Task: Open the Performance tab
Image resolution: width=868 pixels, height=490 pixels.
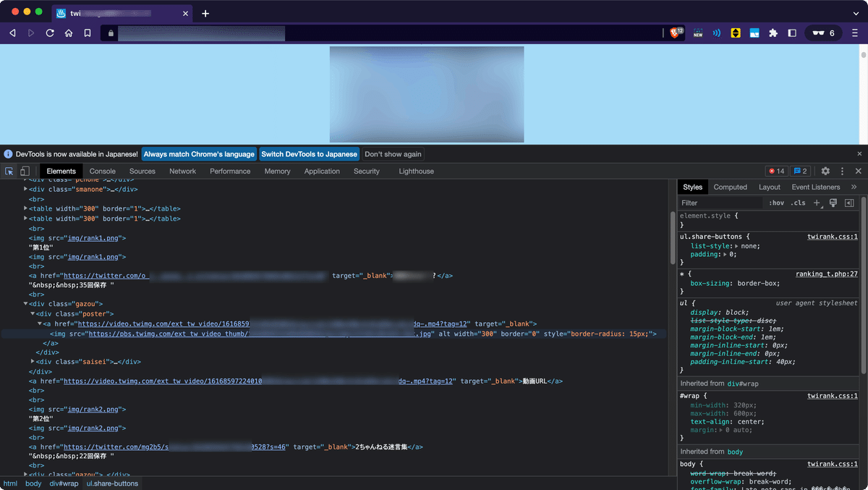Action: [230, 172]
